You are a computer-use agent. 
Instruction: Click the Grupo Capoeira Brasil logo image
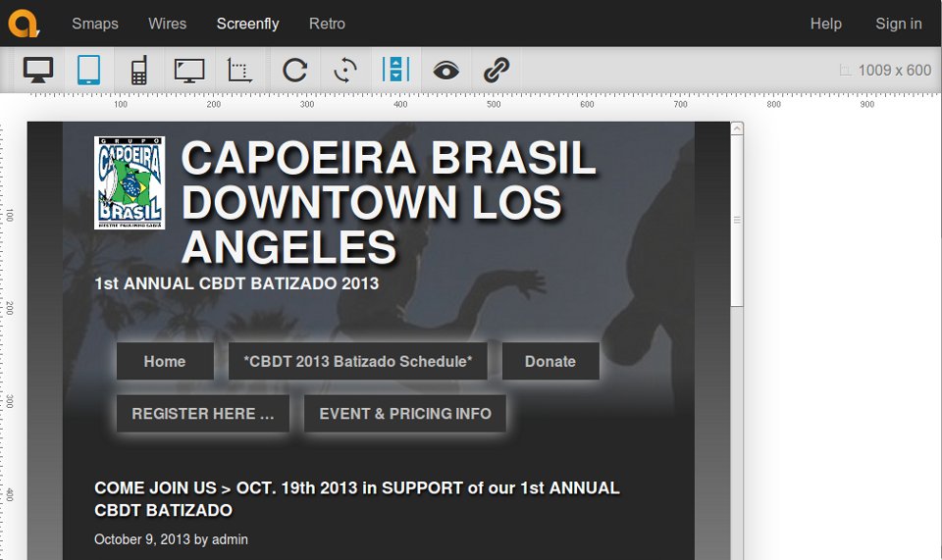click(x=130, y=182)
